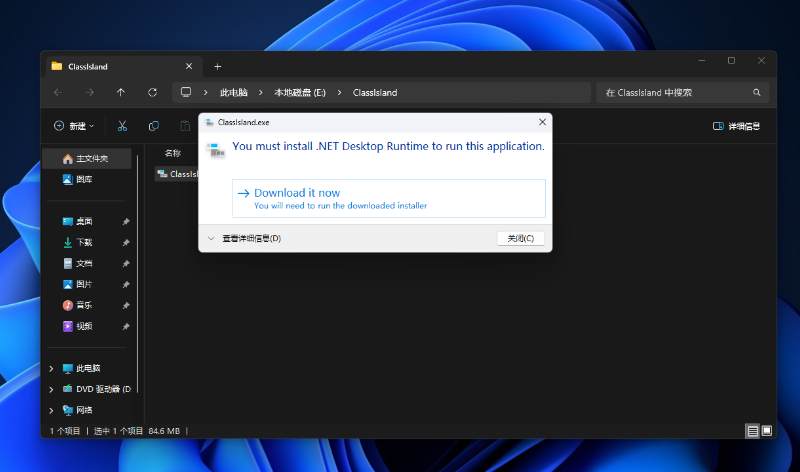
Task: Expand This PC (此电脑) tree node
Action: 51,368
